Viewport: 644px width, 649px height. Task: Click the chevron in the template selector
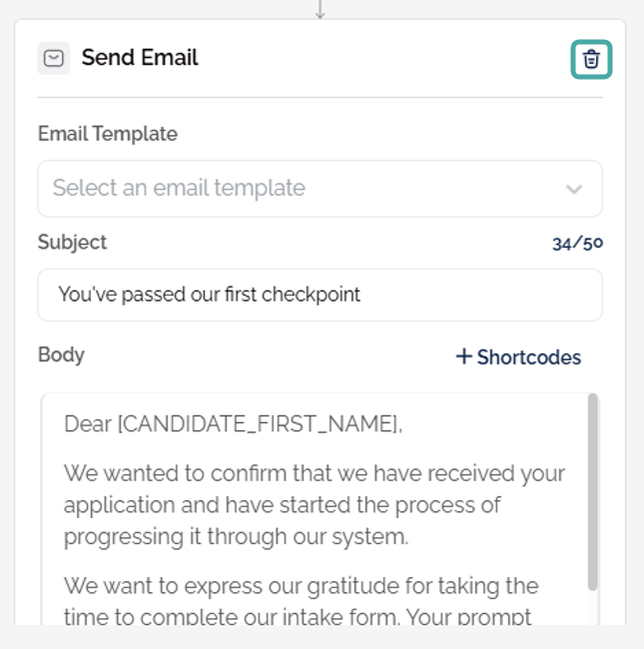click(x=574, y=189)
